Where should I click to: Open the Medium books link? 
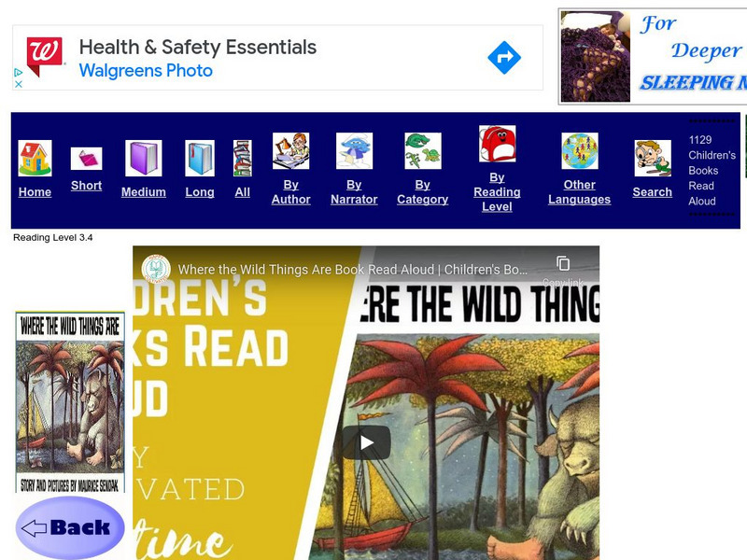click(x=144, y=192)
